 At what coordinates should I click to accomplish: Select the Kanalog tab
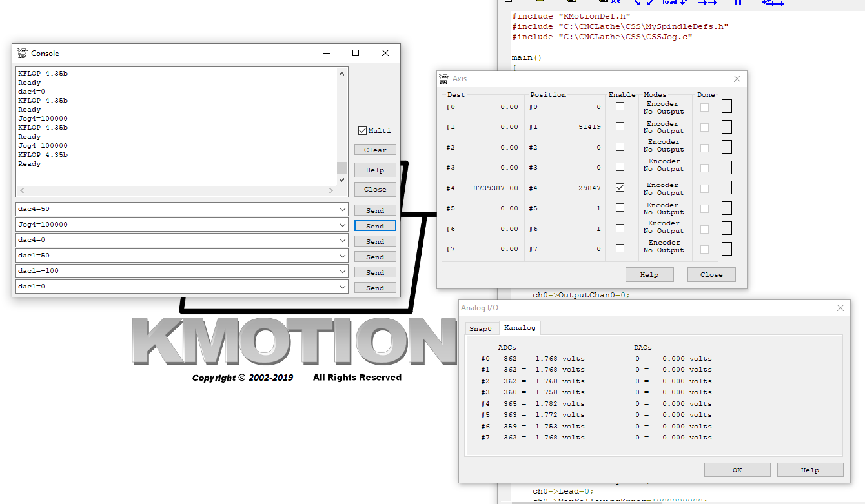click(x=520, y=328)
